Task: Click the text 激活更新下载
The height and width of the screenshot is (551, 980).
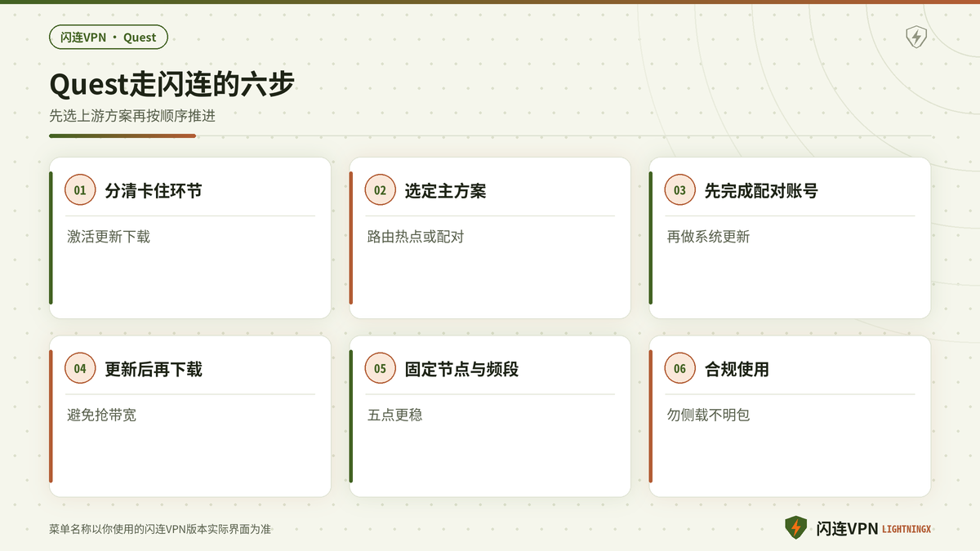Action: click(x=109, y=237)
